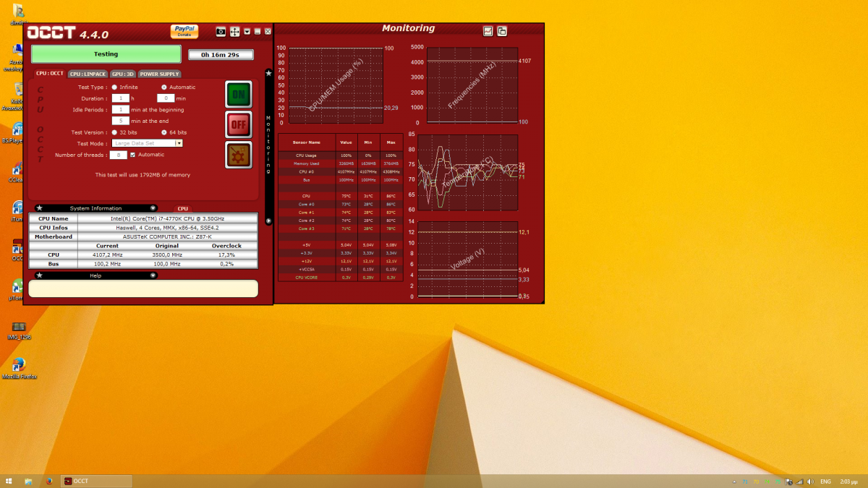
Task: Click the move window arrows icon
Action: coord(235,32)
